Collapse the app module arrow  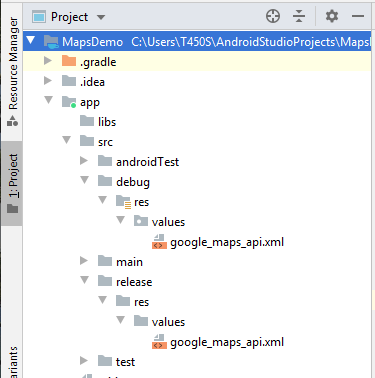tap(49, 100)
